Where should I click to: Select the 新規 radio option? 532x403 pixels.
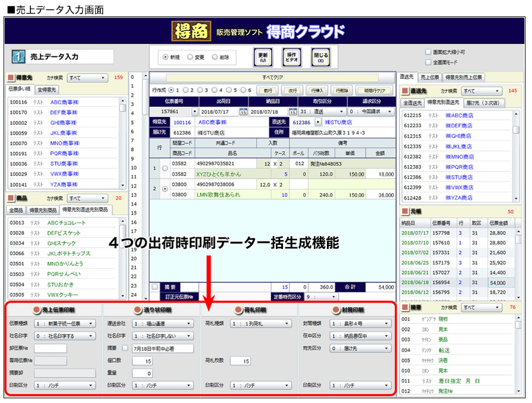(165, 57)
